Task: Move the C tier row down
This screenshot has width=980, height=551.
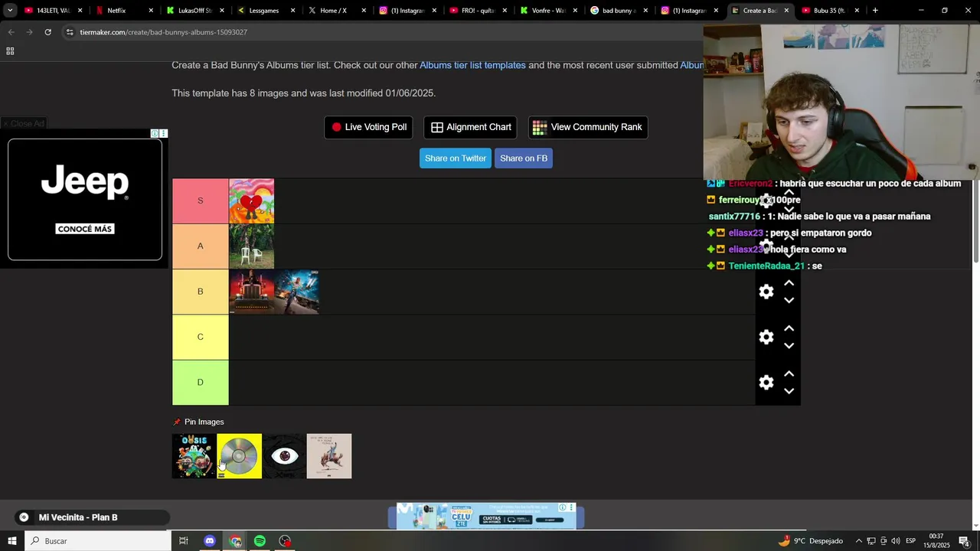Action: tap(789, 345)
